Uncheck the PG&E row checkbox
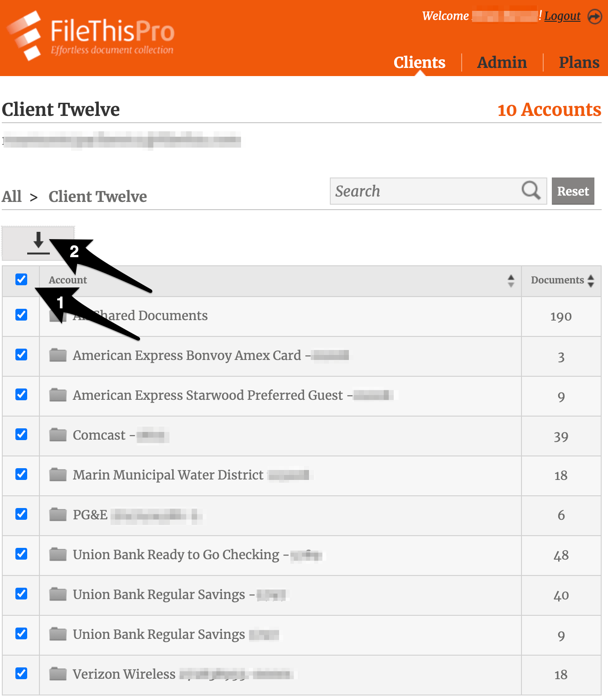 (x=21, y=514)
